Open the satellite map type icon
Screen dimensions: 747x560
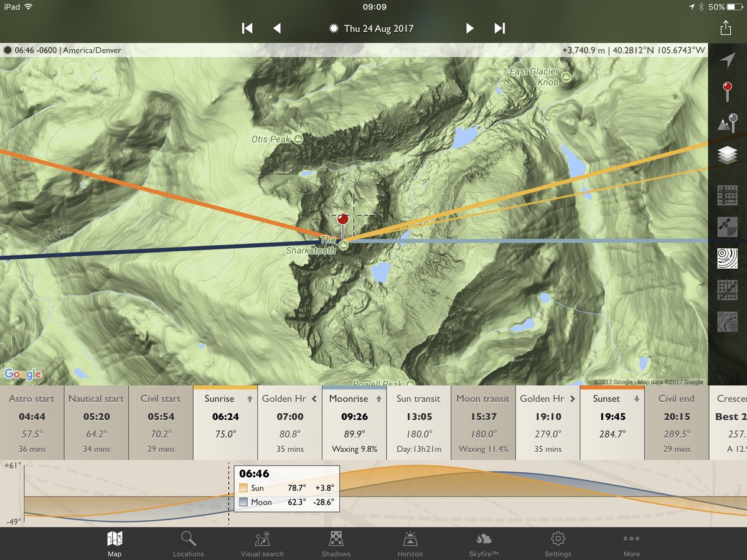(x=727, y=226)
